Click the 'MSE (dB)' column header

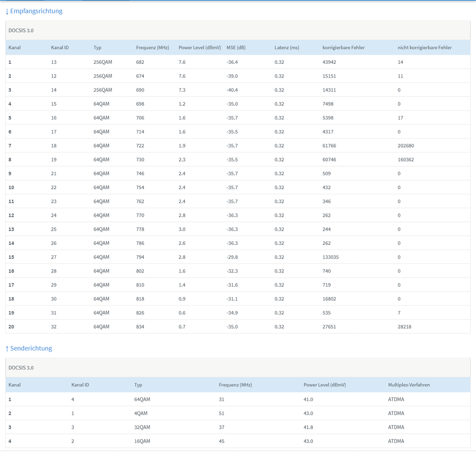[x=236, y=48]
